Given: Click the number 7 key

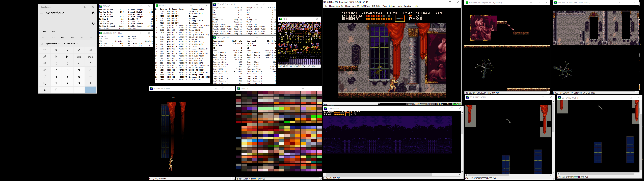Looking at the screenshot, I should [56, 70].
